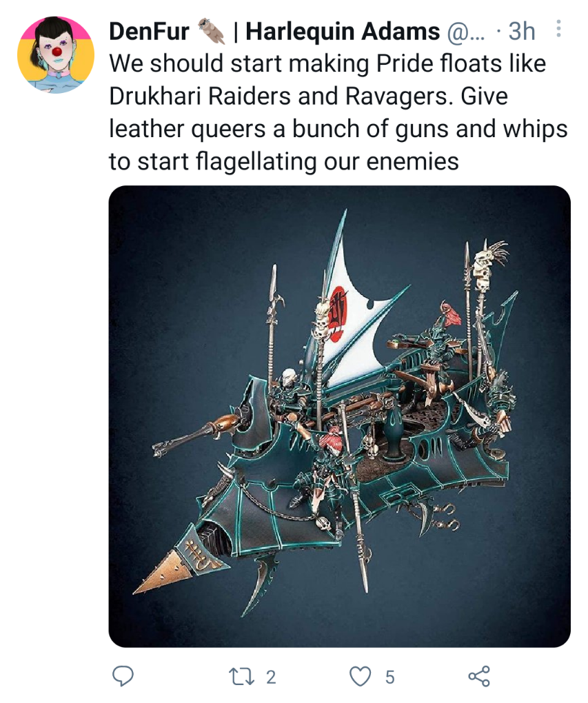Click the otter emoji in display name
Viewport: 588px width, 703px height.
211,31
